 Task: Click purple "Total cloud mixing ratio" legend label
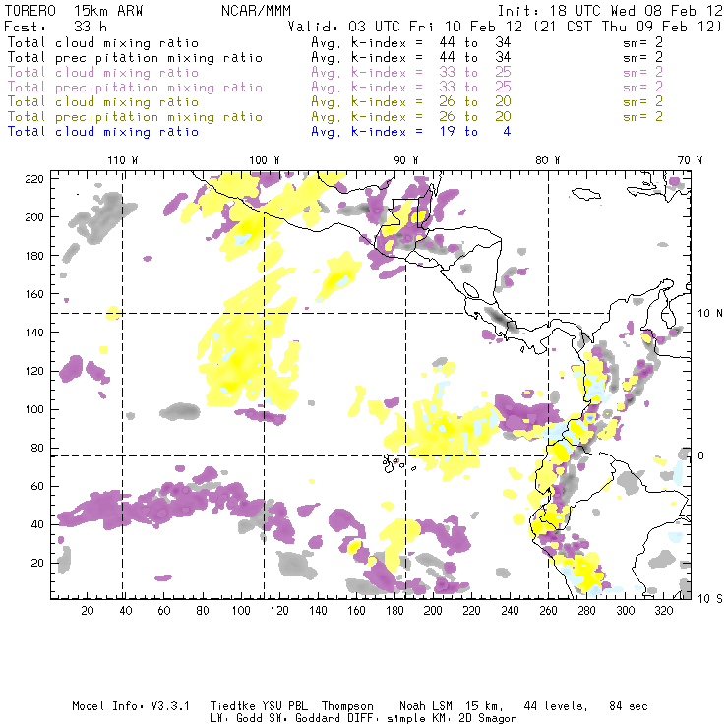(103, 73)
